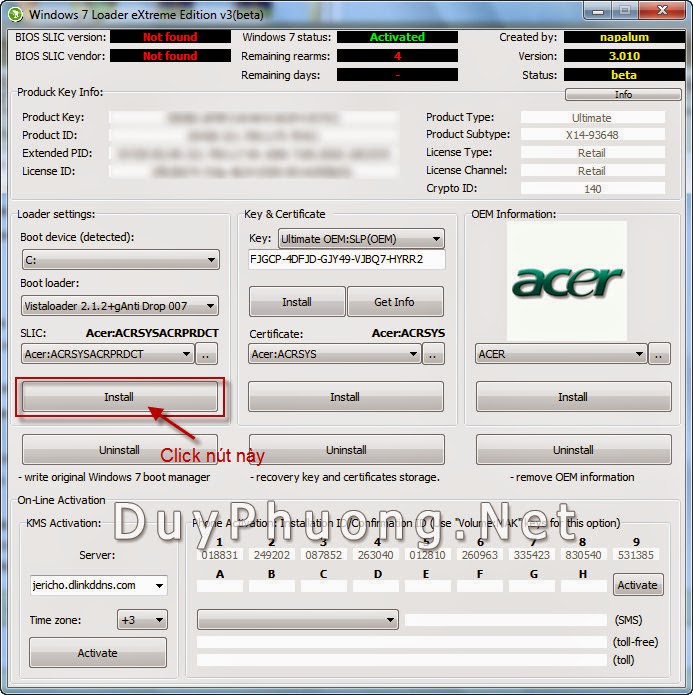
Task: Click installation ID block 335423
Action: pos(532,555)
